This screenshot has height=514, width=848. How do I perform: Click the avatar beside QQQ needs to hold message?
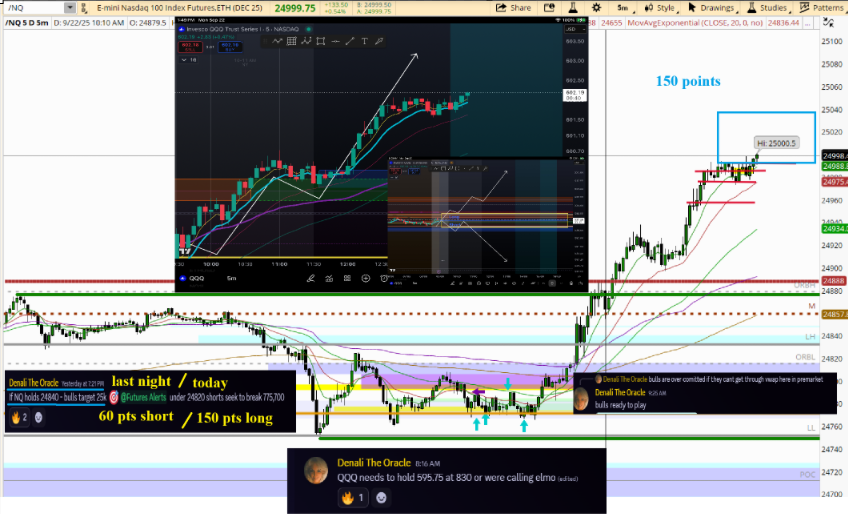(x=316, y=471)
